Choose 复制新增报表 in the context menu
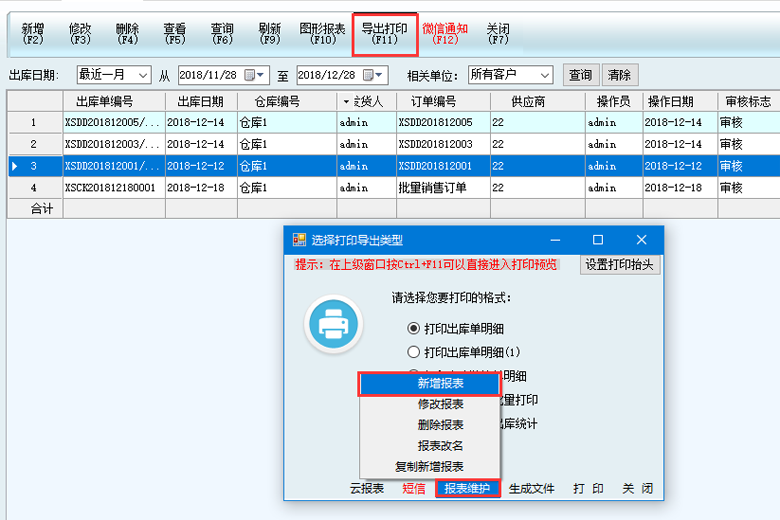The width and height of the screenshot is (780, 520). (x=429, y=467)
